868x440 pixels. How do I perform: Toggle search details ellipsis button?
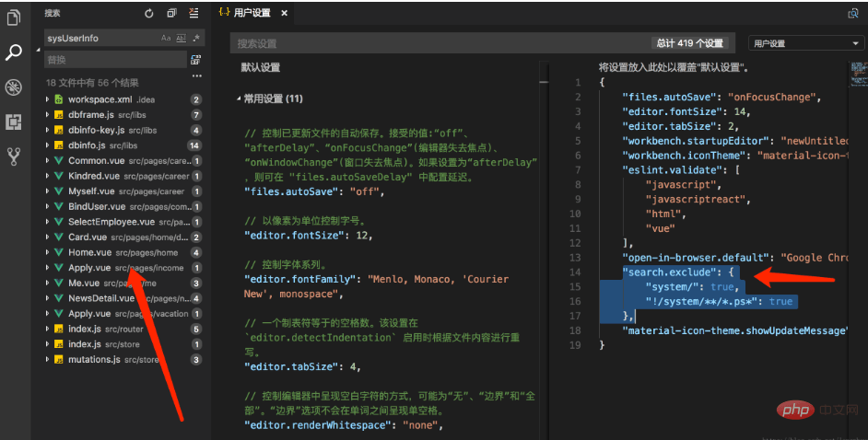coord(196,75)
